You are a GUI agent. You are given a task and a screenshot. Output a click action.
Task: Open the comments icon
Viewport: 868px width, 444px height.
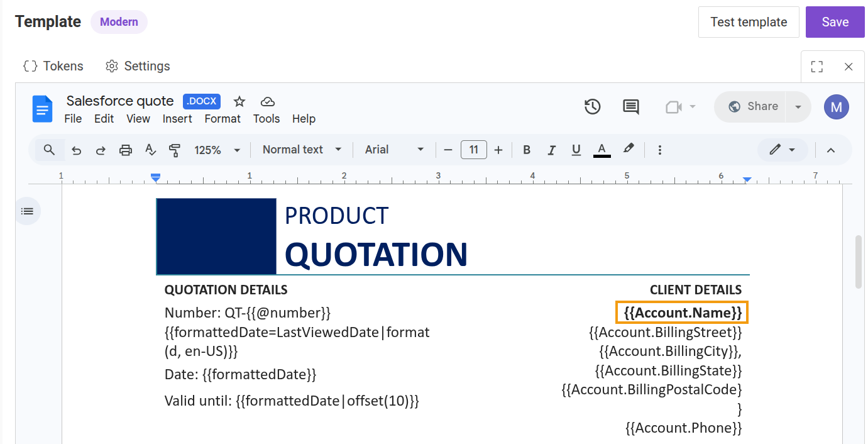tap(630, 107)
